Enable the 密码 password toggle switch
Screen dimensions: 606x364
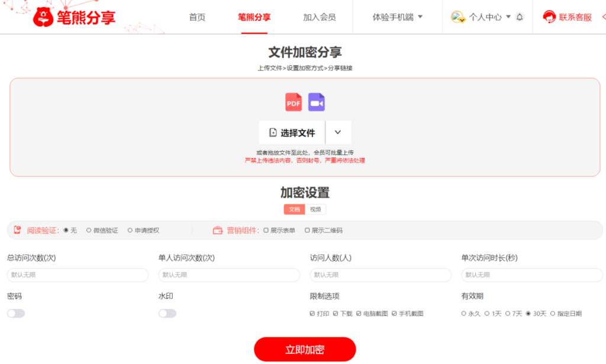[x=16, y=313]
